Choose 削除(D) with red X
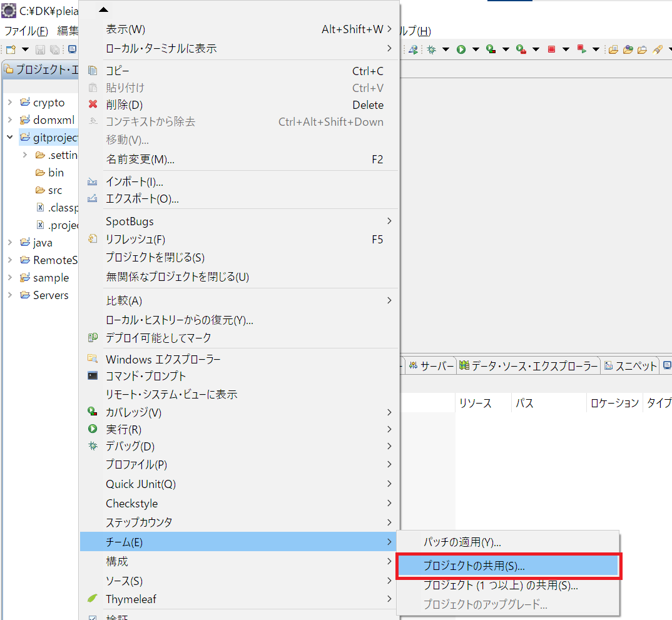The width and height of the screenshot is (672, 620). click(240, 104)
